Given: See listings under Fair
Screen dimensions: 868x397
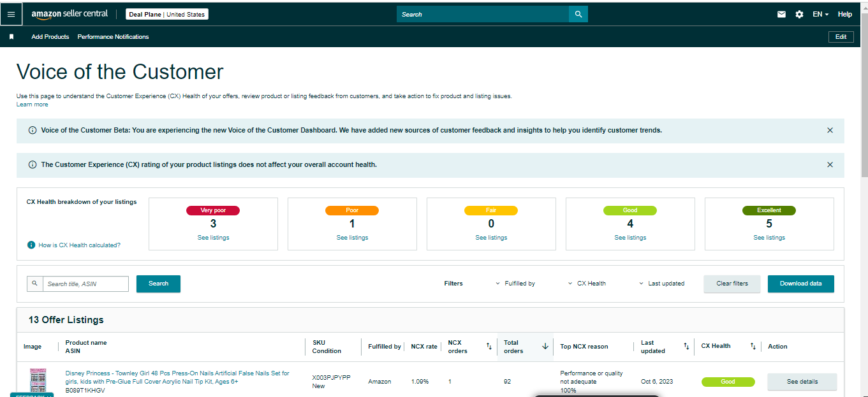Looking at the screenshot, I should pyautogui.click(x=491, y=238).
